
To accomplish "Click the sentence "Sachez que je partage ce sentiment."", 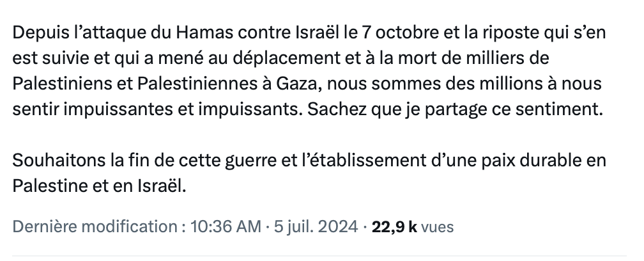I will (455, 109).
